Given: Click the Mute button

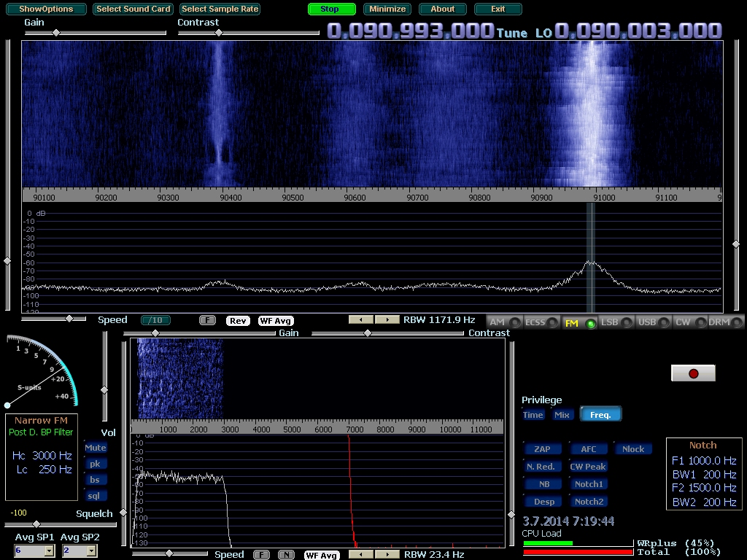Looking at the screenshot, I should tap(96, 448).
